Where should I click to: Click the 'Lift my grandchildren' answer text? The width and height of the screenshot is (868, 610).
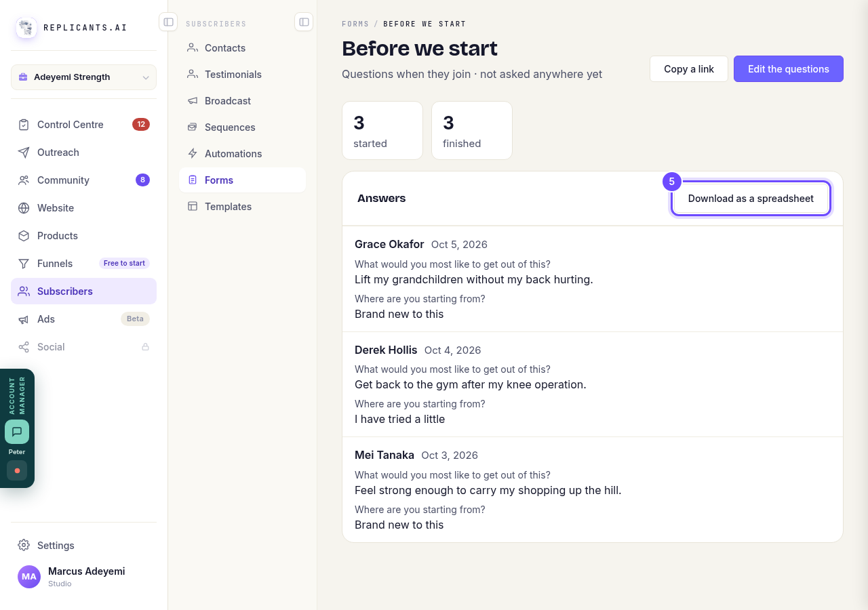474,280
